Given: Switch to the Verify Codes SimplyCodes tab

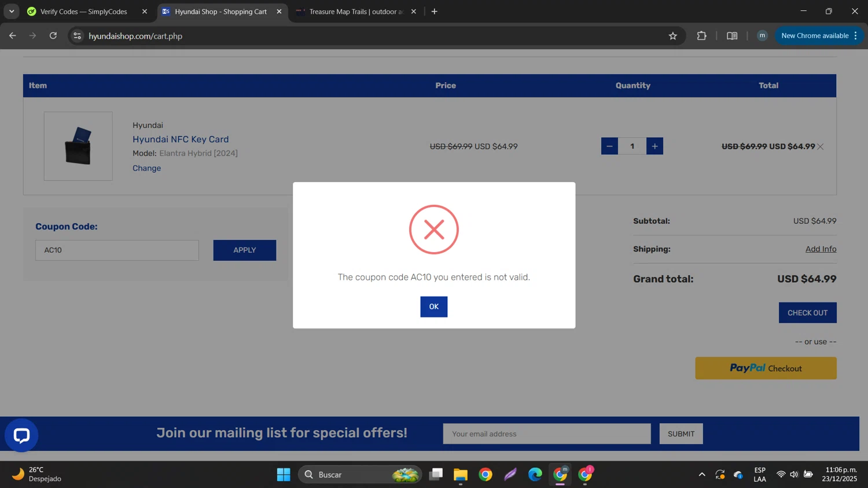Looking at the screenshot, I should pos(84,12).
